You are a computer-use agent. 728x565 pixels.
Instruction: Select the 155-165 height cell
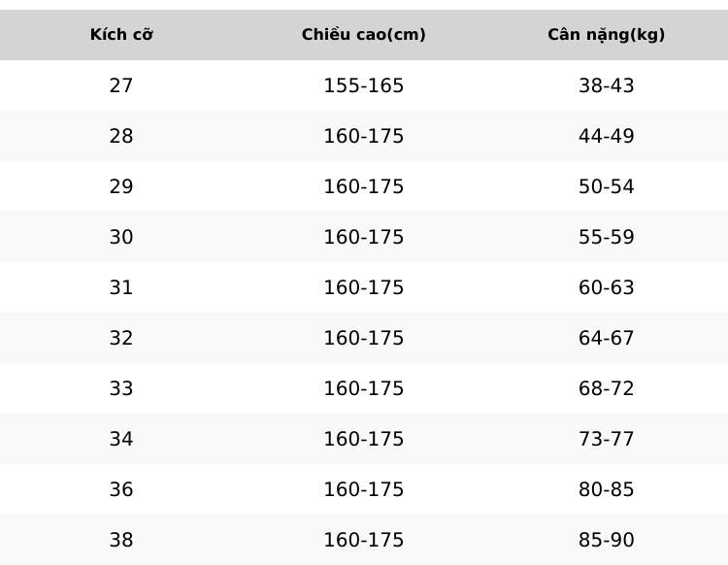tap(364, 85)
